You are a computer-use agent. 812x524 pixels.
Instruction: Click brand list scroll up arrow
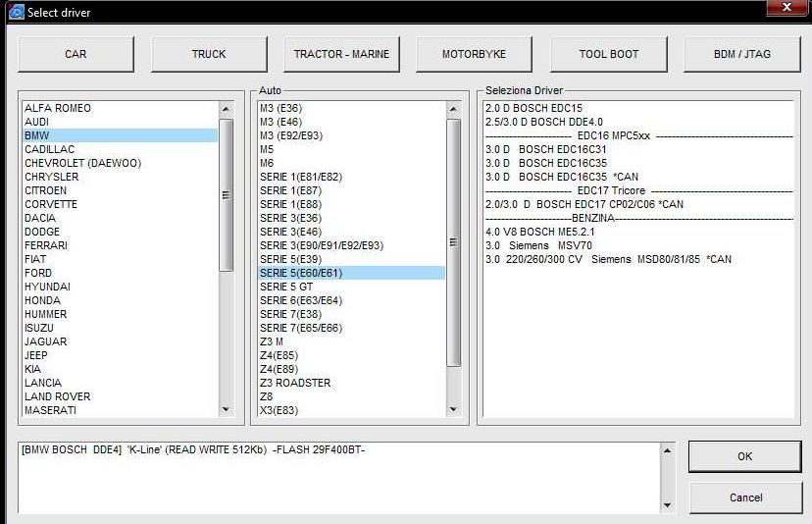226,109
